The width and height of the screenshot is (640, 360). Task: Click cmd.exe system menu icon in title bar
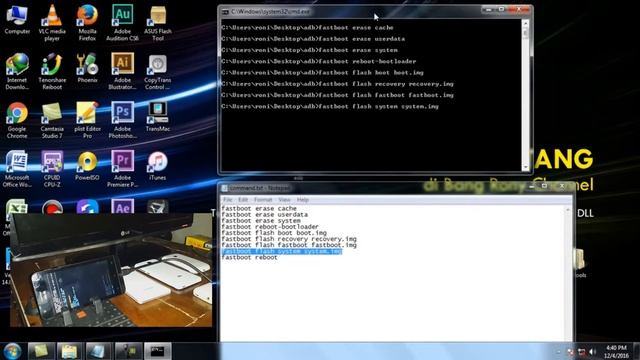225,12
